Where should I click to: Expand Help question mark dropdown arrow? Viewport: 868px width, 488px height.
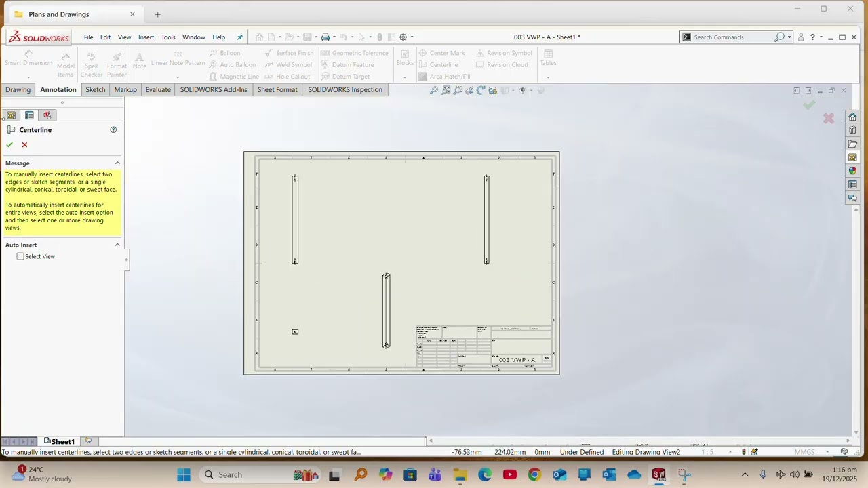click(821, 37)
